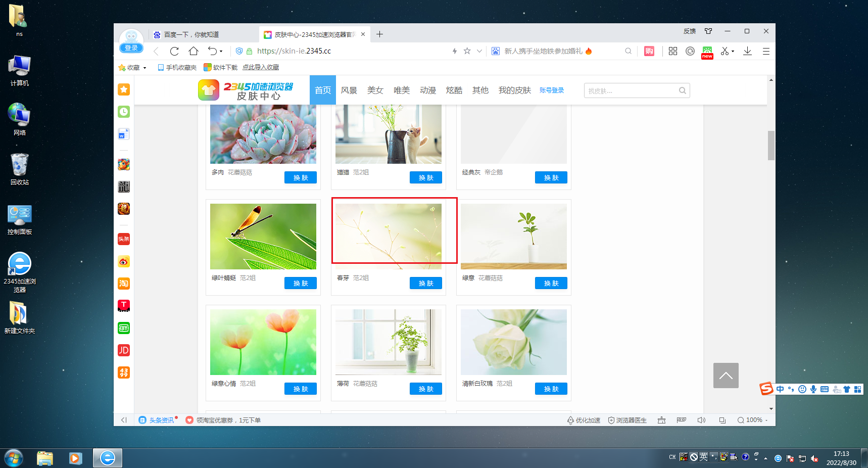This screenshot has height=468, width=868.
Task: Refresh the current page
Action: pyautogui.click(x=174, y=51)
